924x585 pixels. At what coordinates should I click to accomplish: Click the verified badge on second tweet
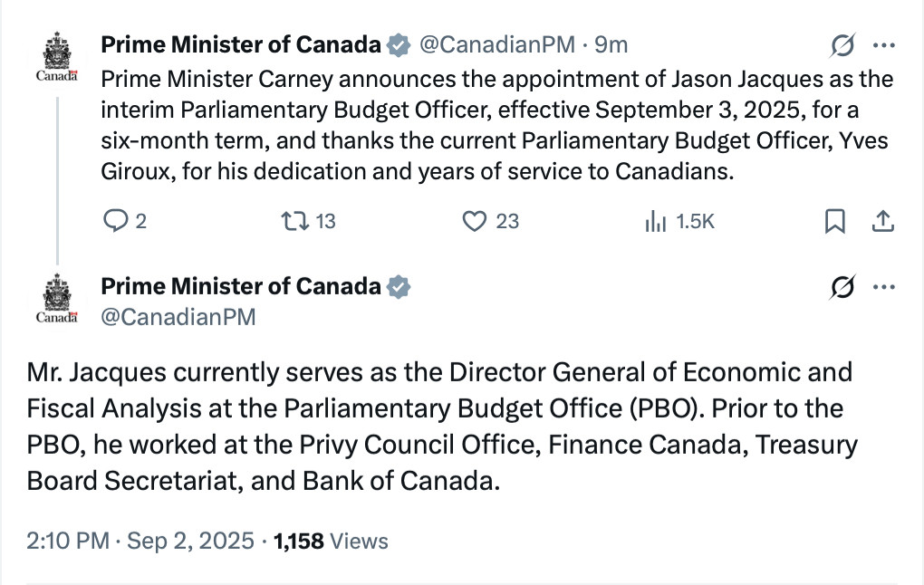[399, 287]
